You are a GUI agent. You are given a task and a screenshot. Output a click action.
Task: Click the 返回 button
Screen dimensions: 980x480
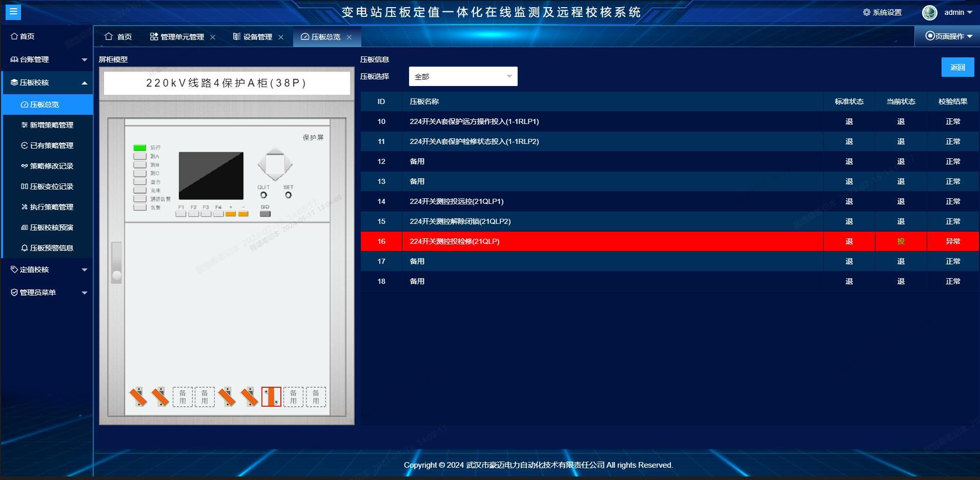point(957,67)
